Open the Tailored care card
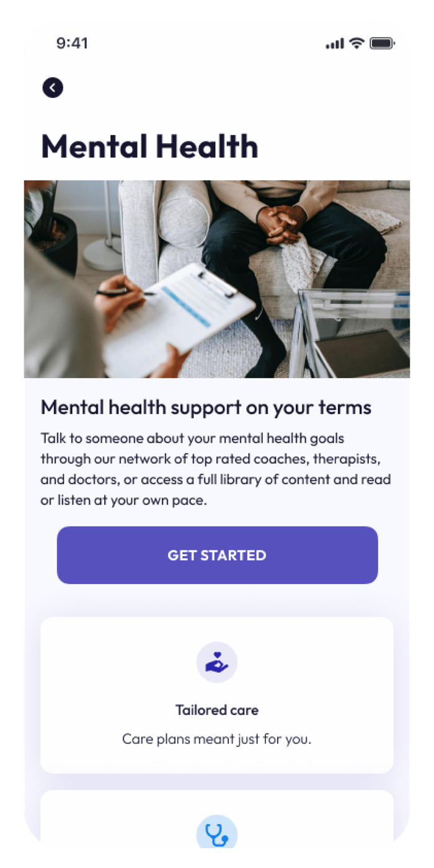 point(217,695)
